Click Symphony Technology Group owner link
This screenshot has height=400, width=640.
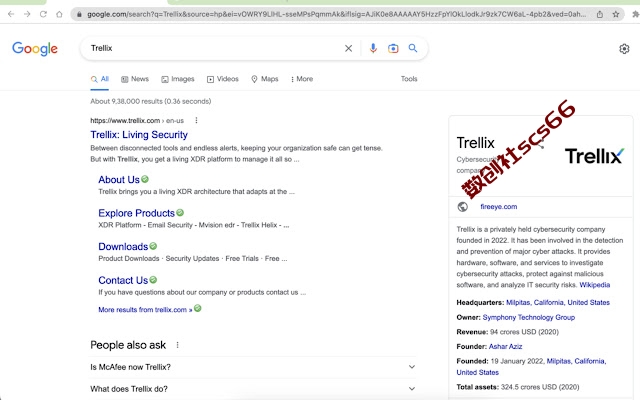pyautogui.click(x=529, y=317)
